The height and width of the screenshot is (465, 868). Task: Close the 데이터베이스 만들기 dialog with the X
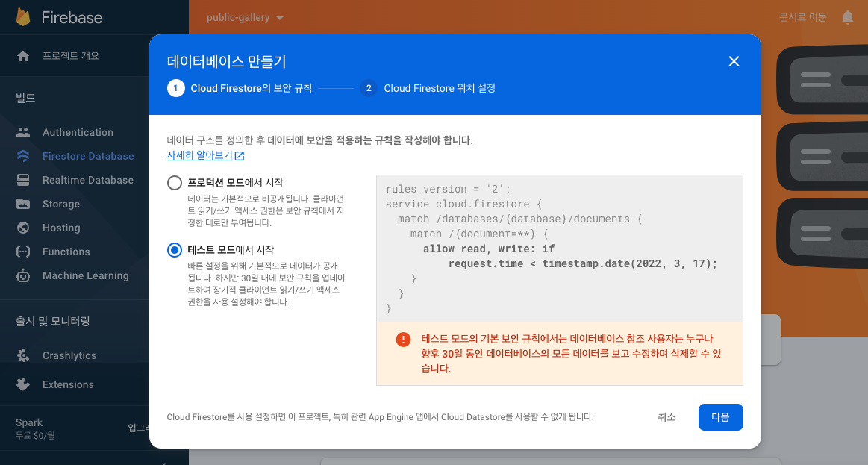734,61
